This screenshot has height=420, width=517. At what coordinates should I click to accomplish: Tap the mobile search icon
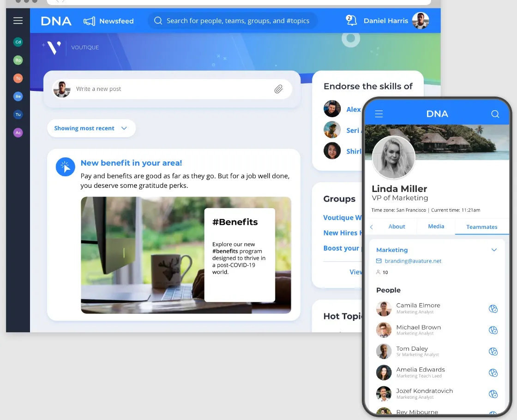tap(495, 114)
